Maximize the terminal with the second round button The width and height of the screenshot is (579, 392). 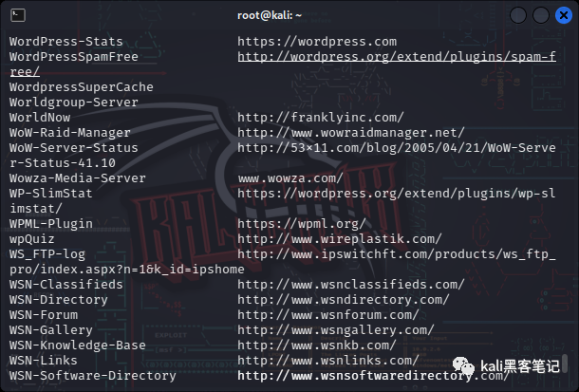click(541, 15)
